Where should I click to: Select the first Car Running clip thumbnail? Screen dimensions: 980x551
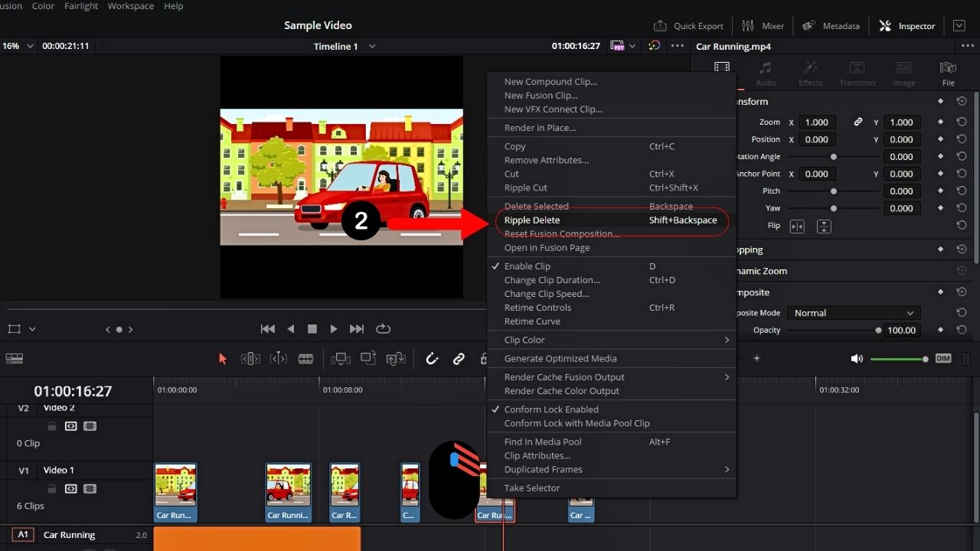175,492
